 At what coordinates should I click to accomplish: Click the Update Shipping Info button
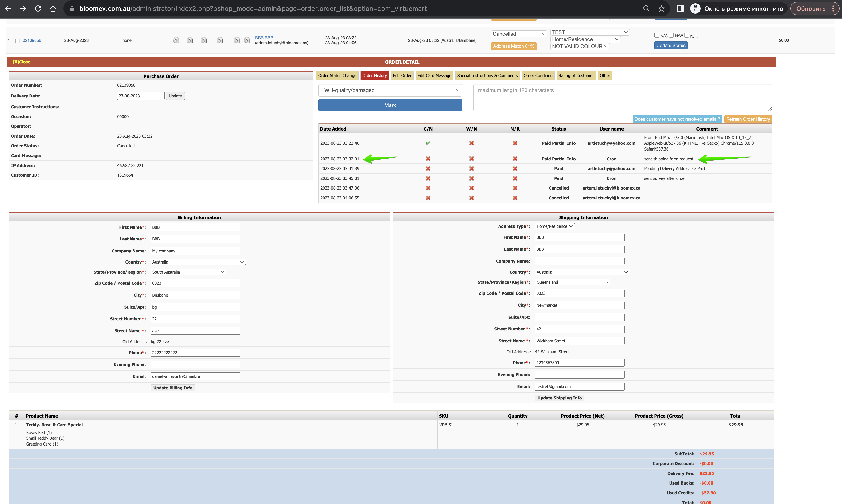click(559, 398)
